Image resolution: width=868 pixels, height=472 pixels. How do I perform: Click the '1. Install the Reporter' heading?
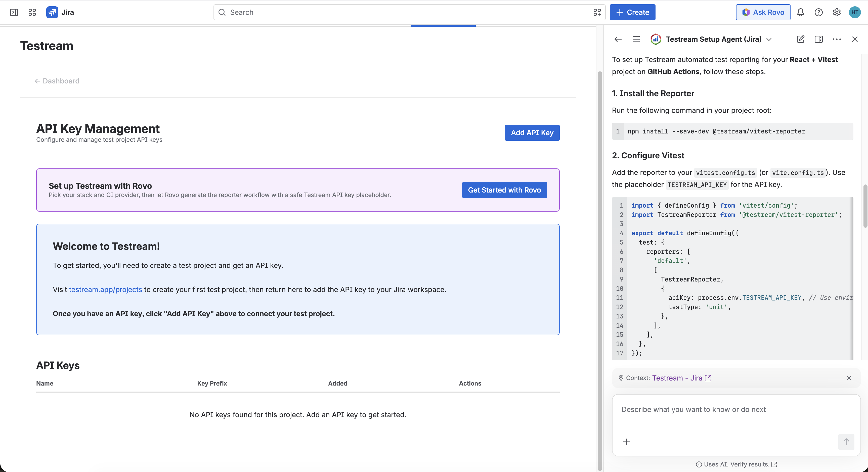653,93
